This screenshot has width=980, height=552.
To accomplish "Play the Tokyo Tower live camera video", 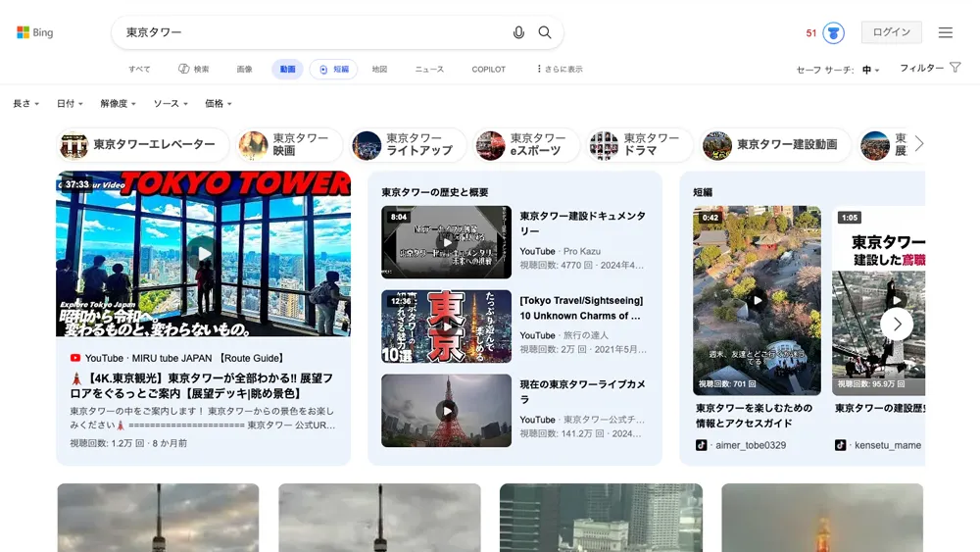I will pos(446,411).
